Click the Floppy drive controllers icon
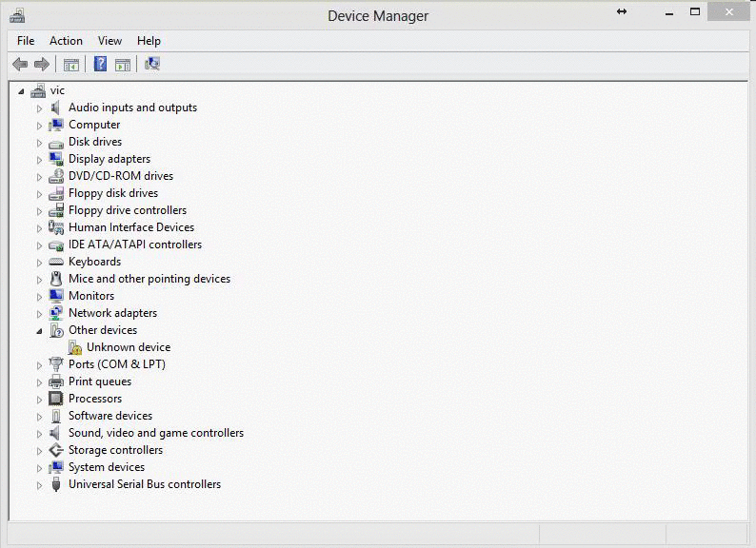The width and height of the screenshot is (756, 548). click(56, 210)
